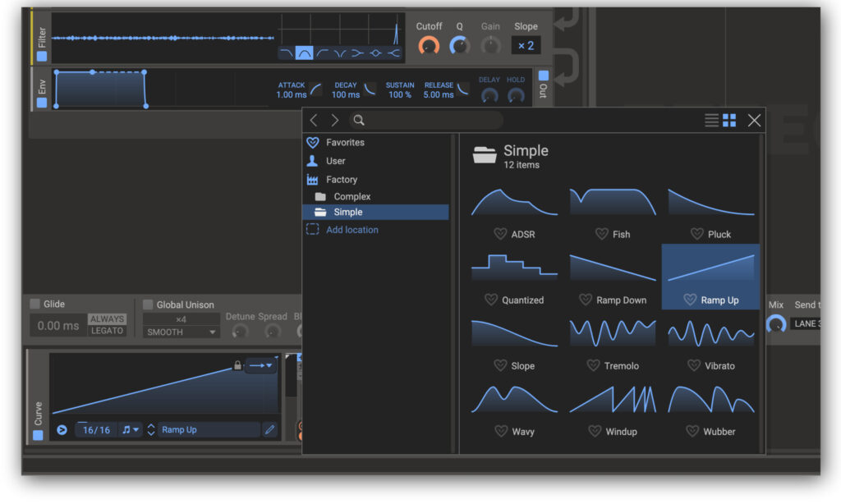This screenshot has width=841, height=504.
Task: Select the peak filter type icon
Action: tap(375, 53)
